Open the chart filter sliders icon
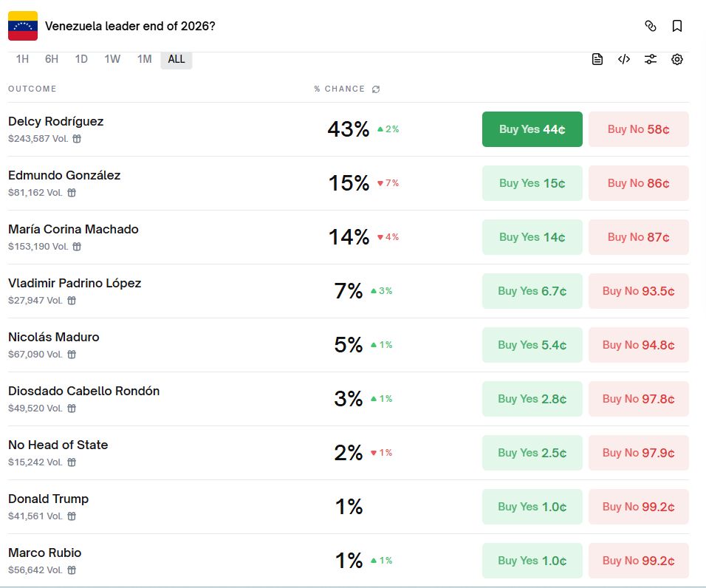Image resolution: width=706 pixels, height=588 pixels. coord(651,59)
